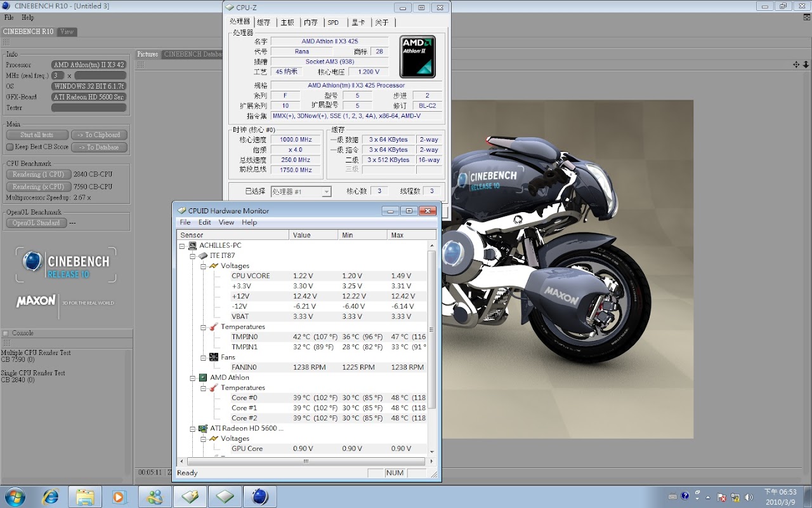Open the View menu in Hardware Monitor
This screenshot has height=508, width=812.
tap(226, 222)
